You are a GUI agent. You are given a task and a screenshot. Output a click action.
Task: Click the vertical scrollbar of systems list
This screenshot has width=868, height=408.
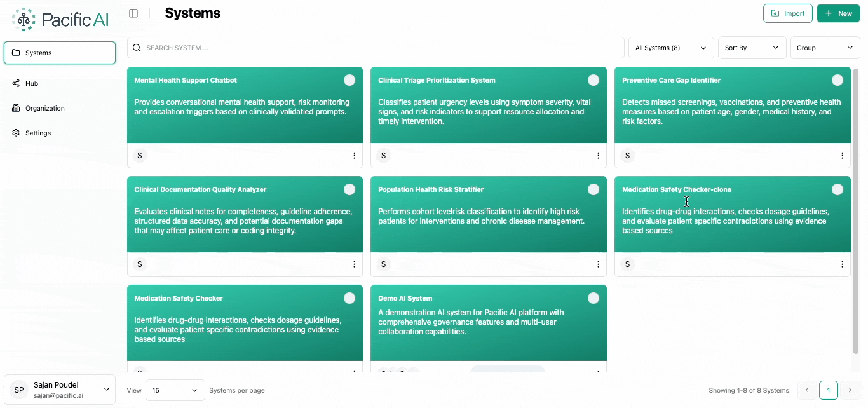856,210
